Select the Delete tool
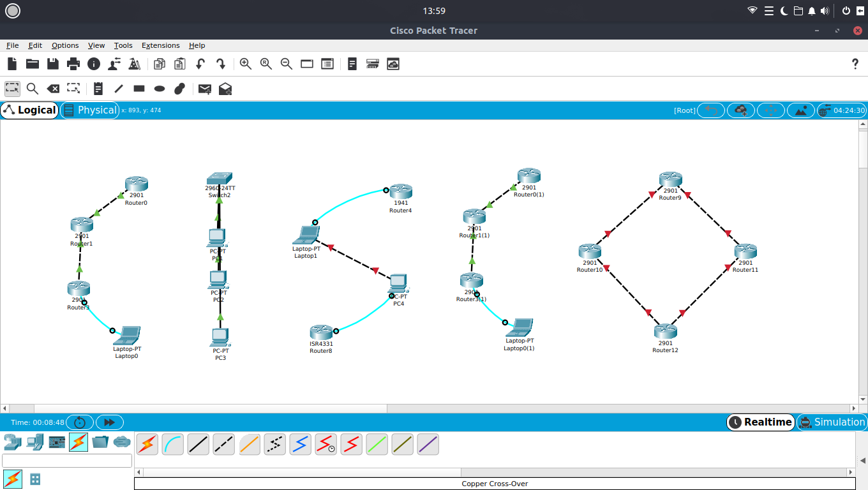The image size is (868, 490). 53,88
